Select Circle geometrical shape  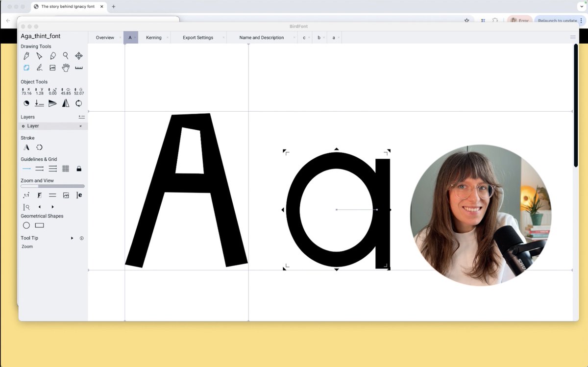click(x=26, y=225)
